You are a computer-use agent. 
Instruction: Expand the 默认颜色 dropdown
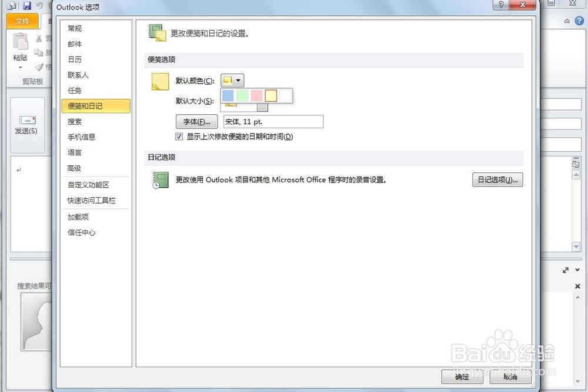(x=232, y=81)
